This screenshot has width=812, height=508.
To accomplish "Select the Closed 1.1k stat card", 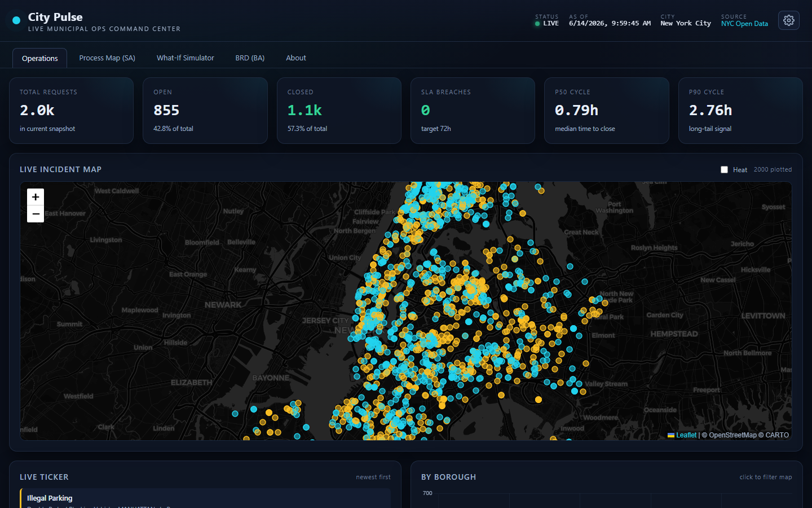I will click(x=339, y=111).
